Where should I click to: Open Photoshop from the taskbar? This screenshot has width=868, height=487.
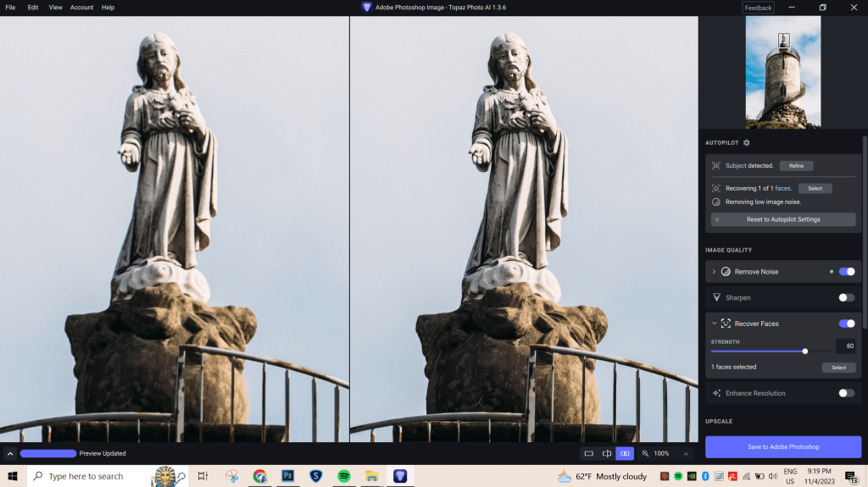click(287, 476)
